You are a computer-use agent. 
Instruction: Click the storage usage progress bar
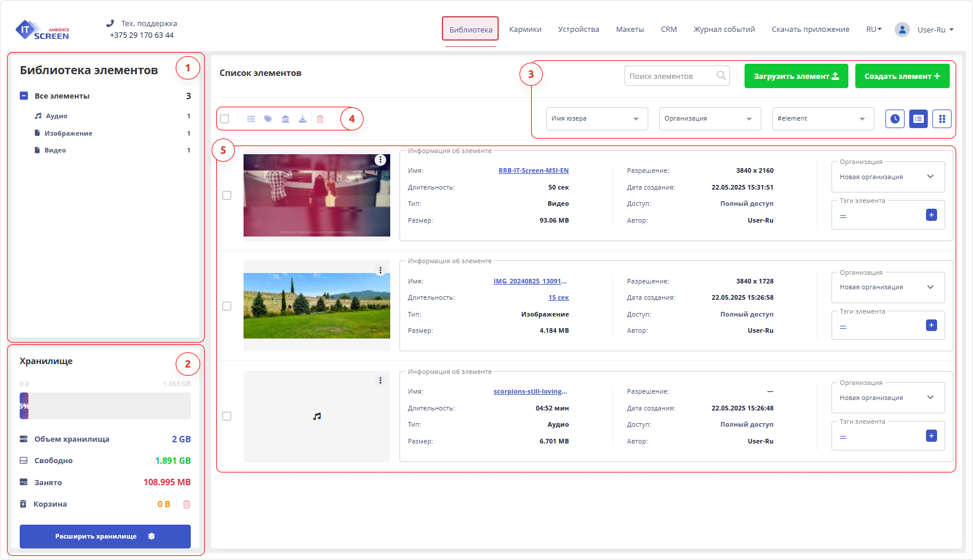pyautogui.click(x=105, y=406)
